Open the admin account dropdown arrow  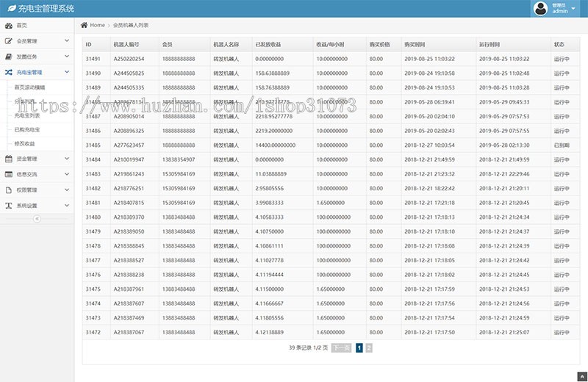(x=573, y=8)
